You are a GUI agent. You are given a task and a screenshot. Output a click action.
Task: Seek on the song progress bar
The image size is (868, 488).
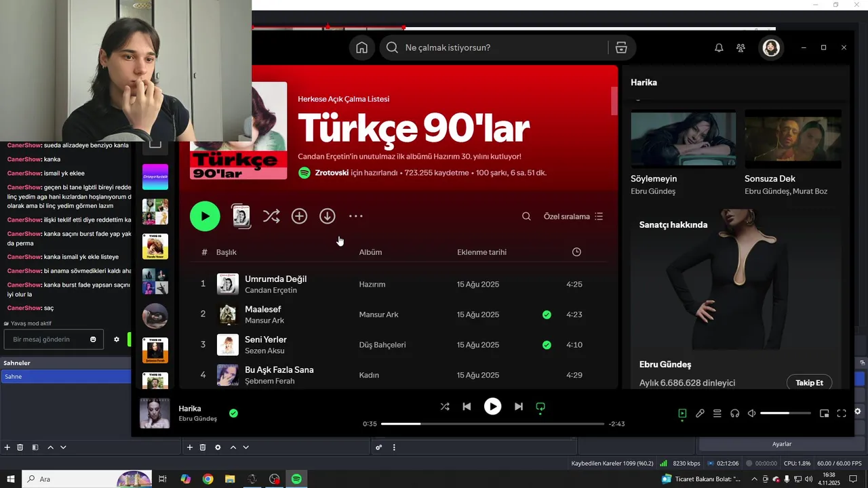[492, 424]
